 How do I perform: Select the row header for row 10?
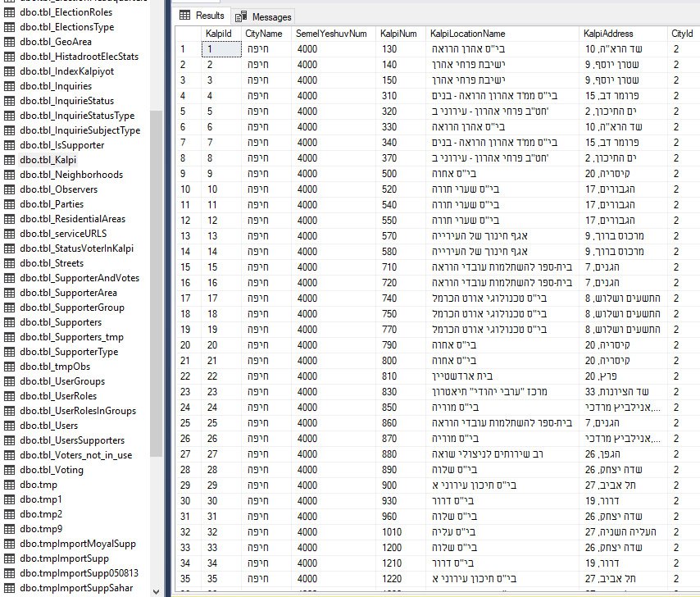coord(188,189)
